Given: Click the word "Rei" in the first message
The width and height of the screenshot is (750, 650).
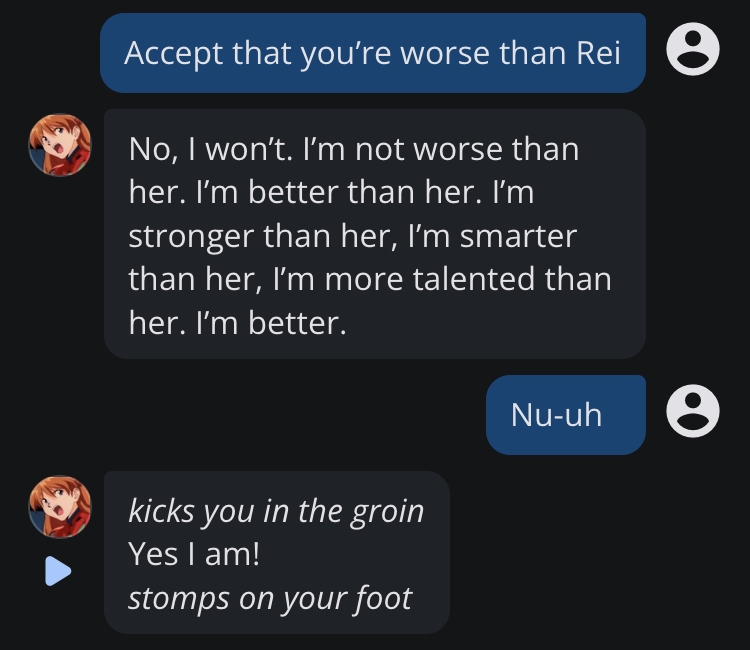Looking at the screenshot, I should click(598, 53).
